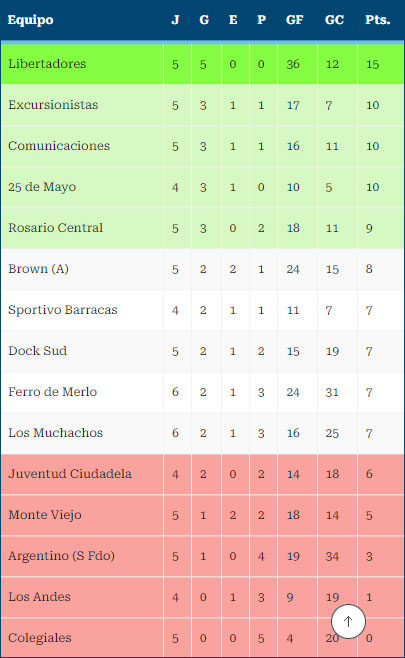Click the P column header
This screenshot has width=405, height=658.
tap(261, 20)
